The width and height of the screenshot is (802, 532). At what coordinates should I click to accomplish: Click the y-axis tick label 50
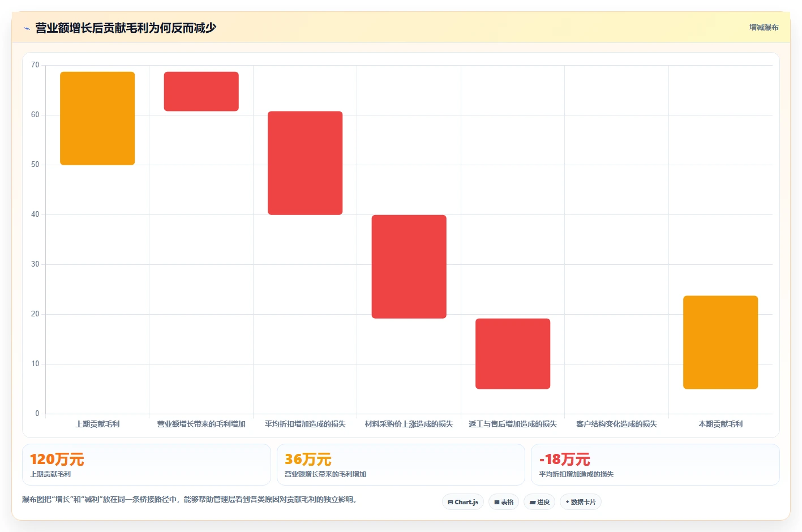35,165
